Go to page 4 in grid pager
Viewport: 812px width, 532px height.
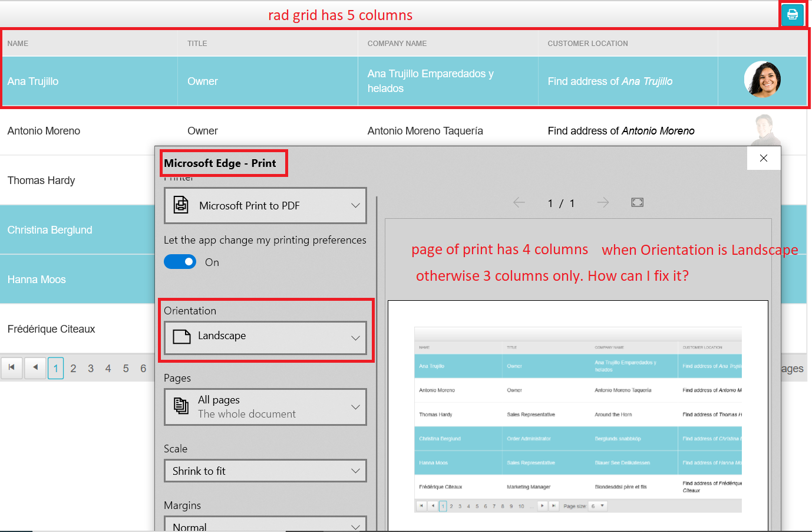click(108, 369)
